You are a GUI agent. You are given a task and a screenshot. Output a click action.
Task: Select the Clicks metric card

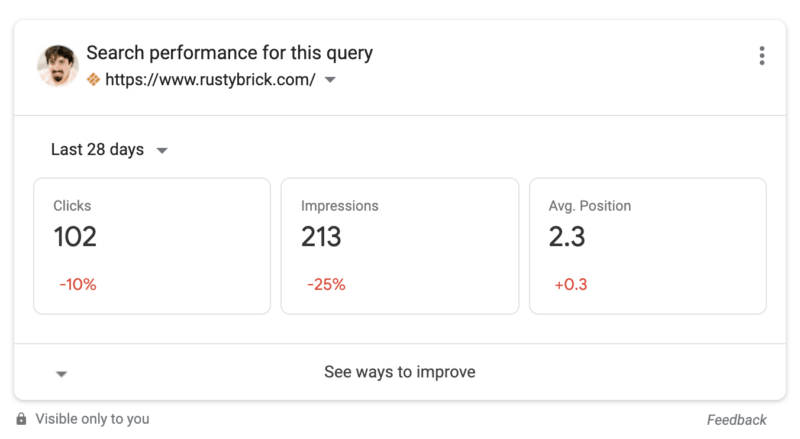pos(152,246)
